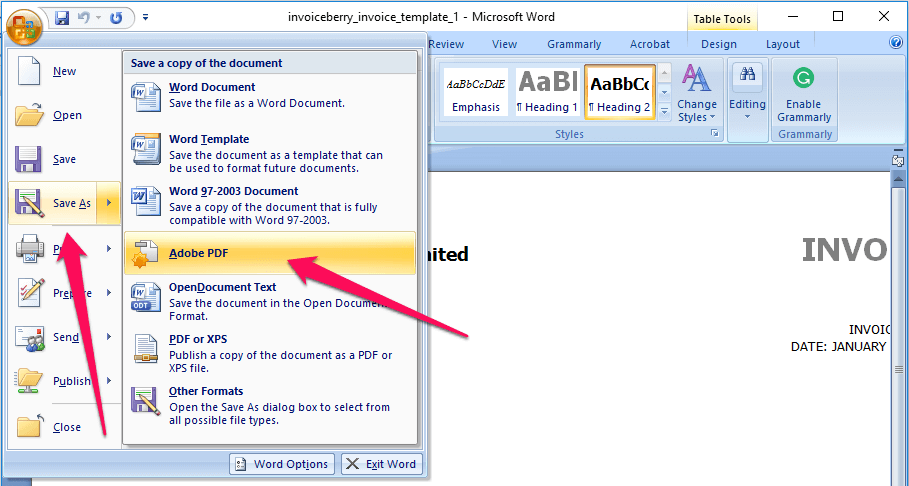Apply the Heading 2 style
Image resolution: width=909 pixels, height=486 pixels.
620,92
